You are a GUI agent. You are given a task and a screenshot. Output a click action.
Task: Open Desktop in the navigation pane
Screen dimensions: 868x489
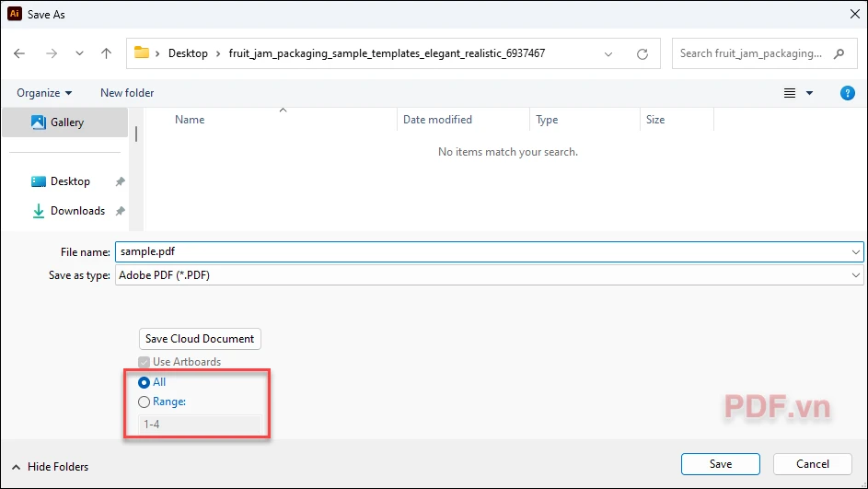[x=70, y=181]
